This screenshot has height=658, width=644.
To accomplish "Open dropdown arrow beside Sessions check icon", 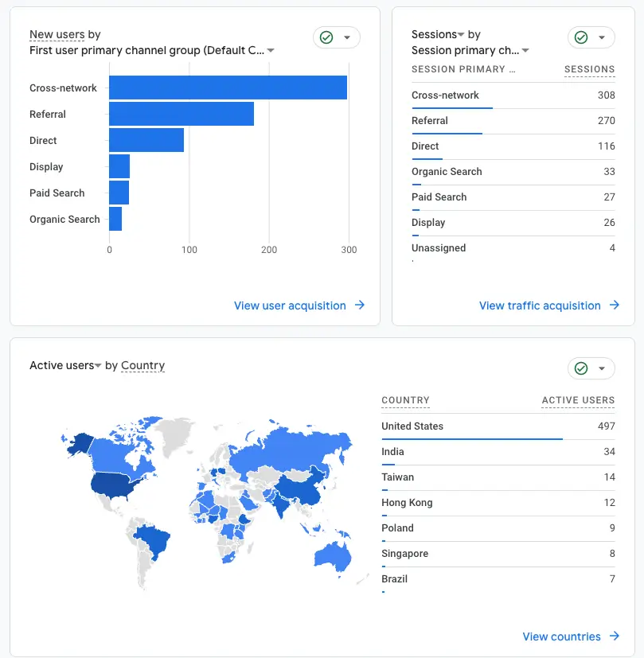I will point(602,37).
